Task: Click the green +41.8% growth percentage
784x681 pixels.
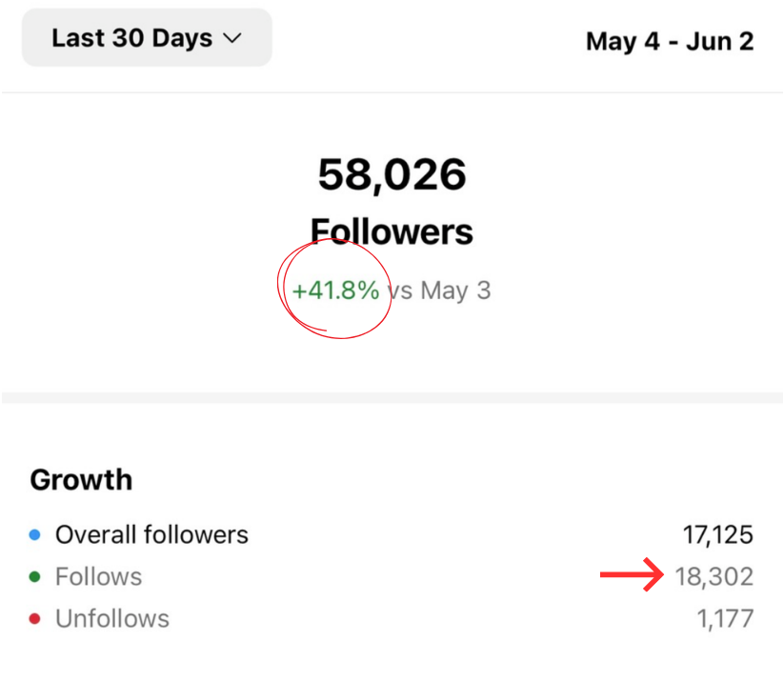Action: (x=335, y=290)
